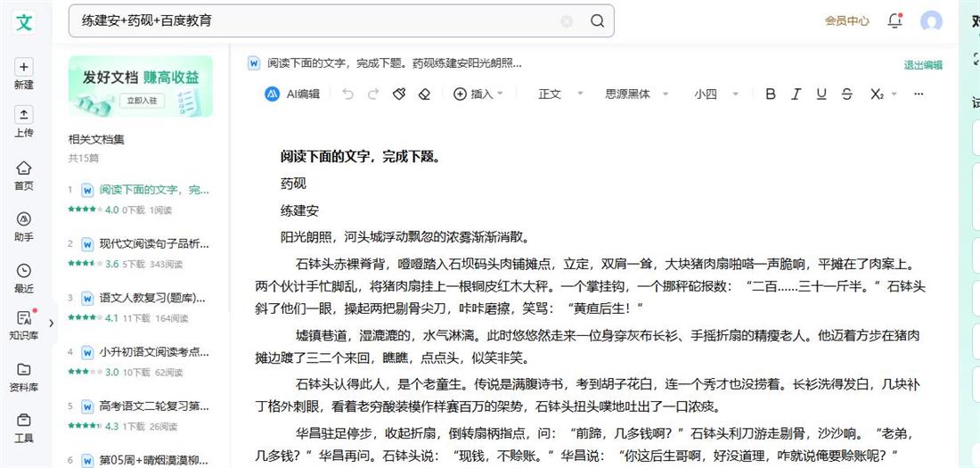The width and height of the screenshot is (980, 468).
Task: Click the search magnifier icon
Action: 597,21
